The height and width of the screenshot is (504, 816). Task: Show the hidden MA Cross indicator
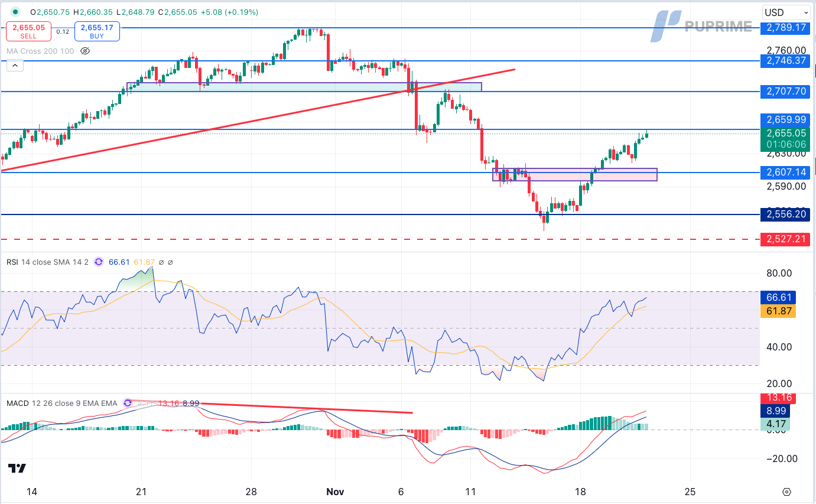pyautogui.click(x=84, y=51)
